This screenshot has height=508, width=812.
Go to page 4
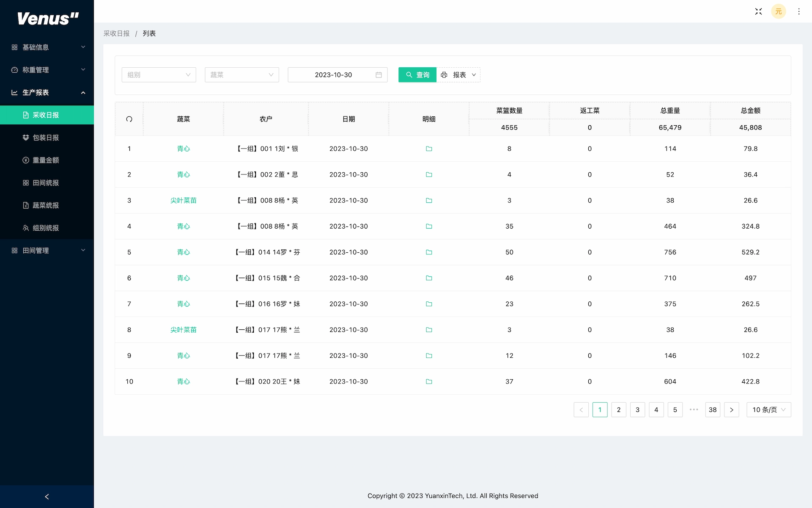pos(656,409)
